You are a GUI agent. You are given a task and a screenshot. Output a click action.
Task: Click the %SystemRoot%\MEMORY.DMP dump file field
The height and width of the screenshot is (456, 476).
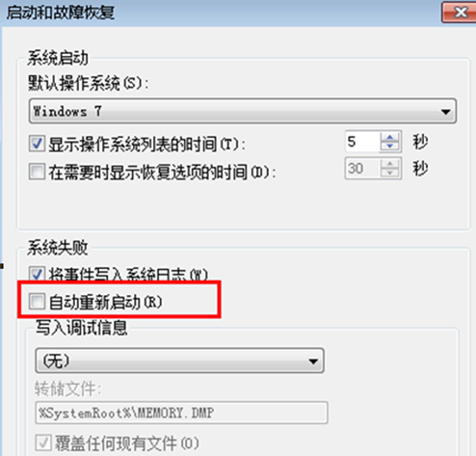point(181,413)
